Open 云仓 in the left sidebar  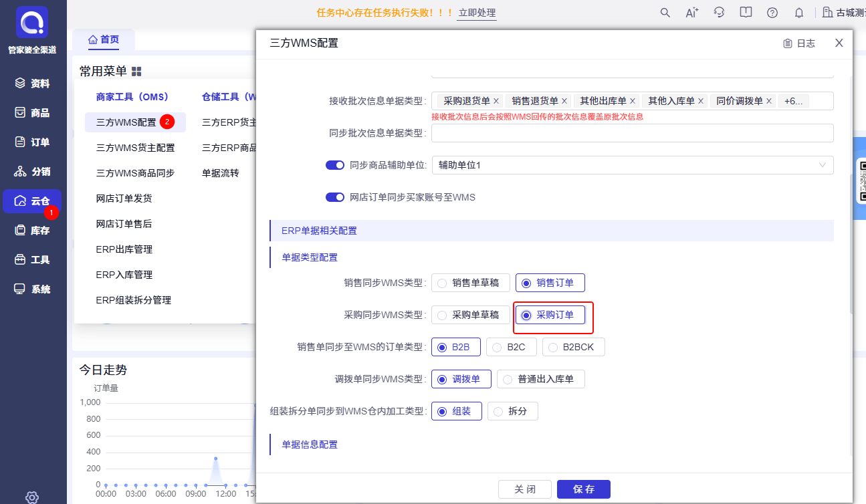point(33,201)
